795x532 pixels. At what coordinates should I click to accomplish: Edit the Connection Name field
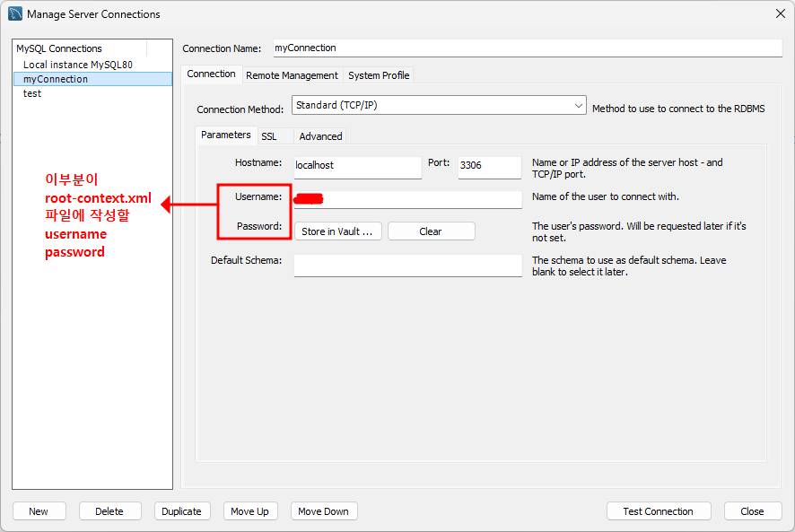[x=528, y=48]
